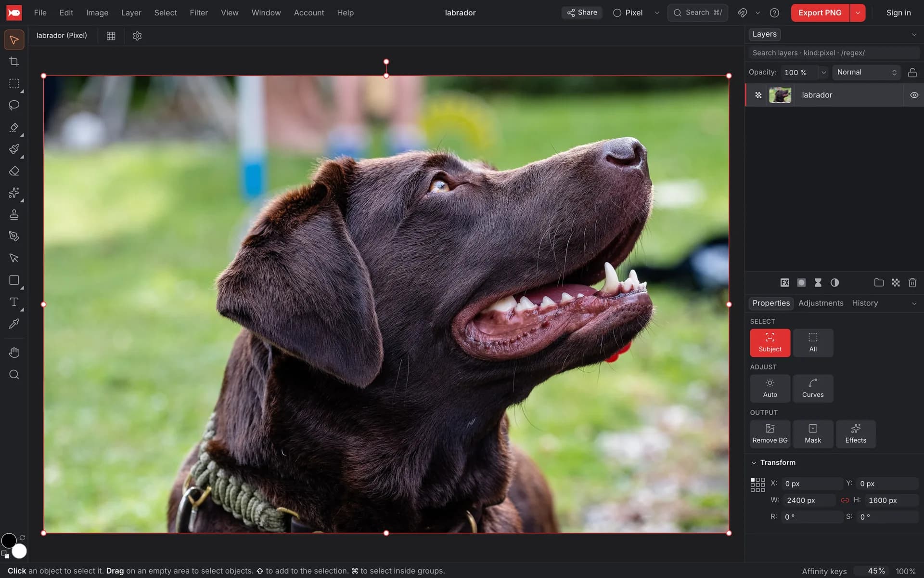The width and height of the screenshot is (924, 578).
Task: Toggle the layer lock icon
Action: click(912, 72)
